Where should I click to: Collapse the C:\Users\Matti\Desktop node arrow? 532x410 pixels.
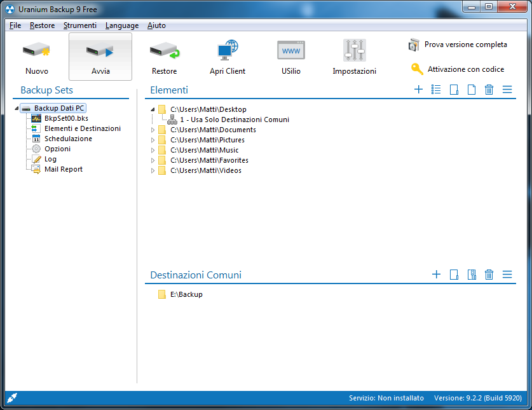click(153, 109)
